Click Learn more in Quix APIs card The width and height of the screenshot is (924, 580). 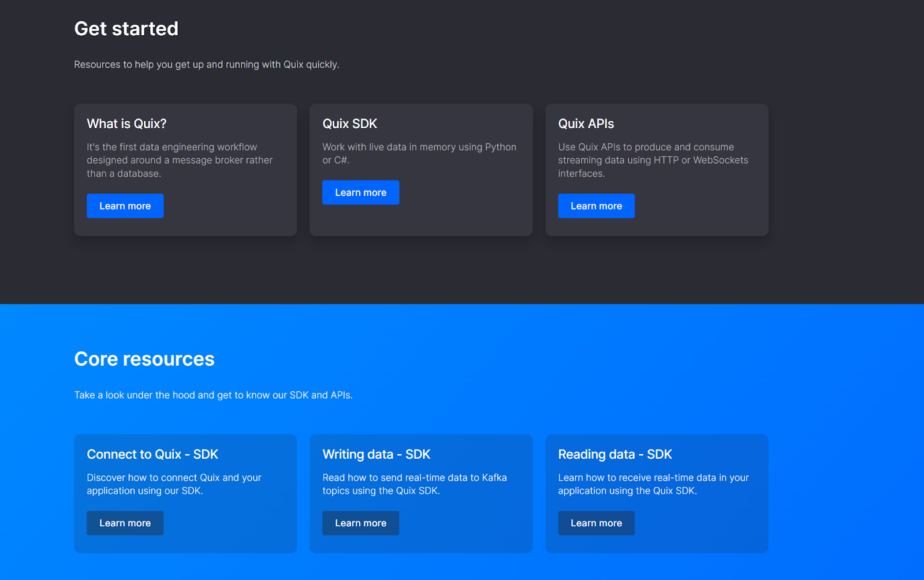(x=596, y=206)
